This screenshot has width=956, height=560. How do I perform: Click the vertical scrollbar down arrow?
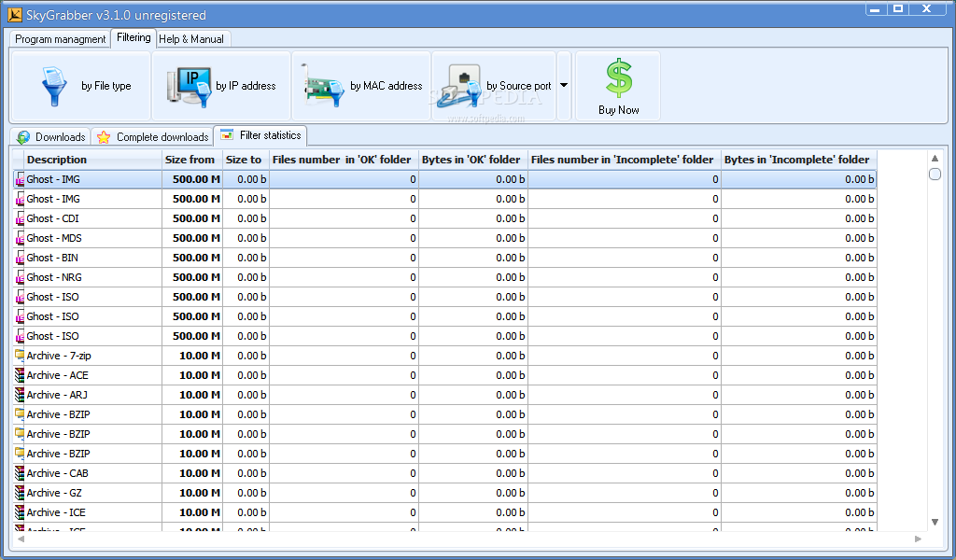click(935, 523)
